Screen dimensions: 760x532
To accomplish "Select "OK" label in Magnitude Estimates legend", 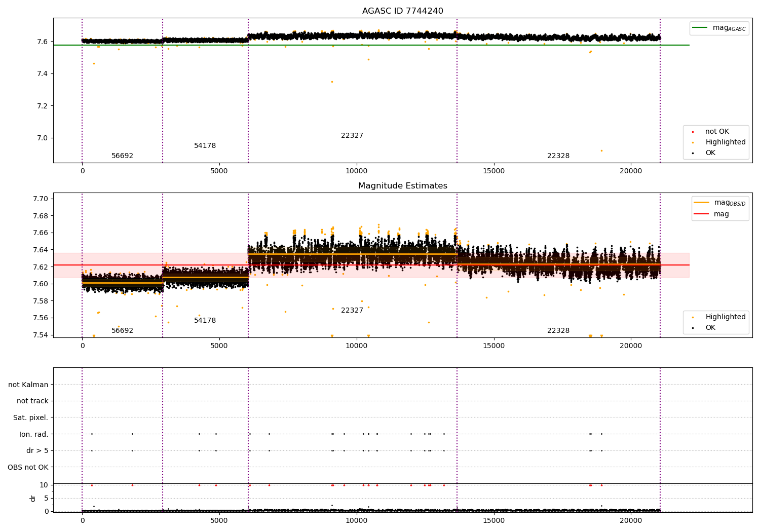I will click(710, 328).
